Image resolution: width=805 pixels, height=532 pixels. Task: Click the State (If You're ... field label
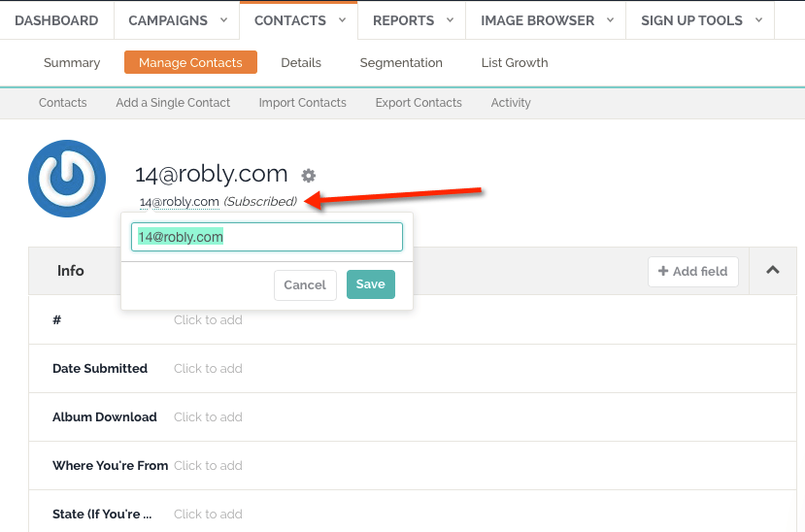102,515
